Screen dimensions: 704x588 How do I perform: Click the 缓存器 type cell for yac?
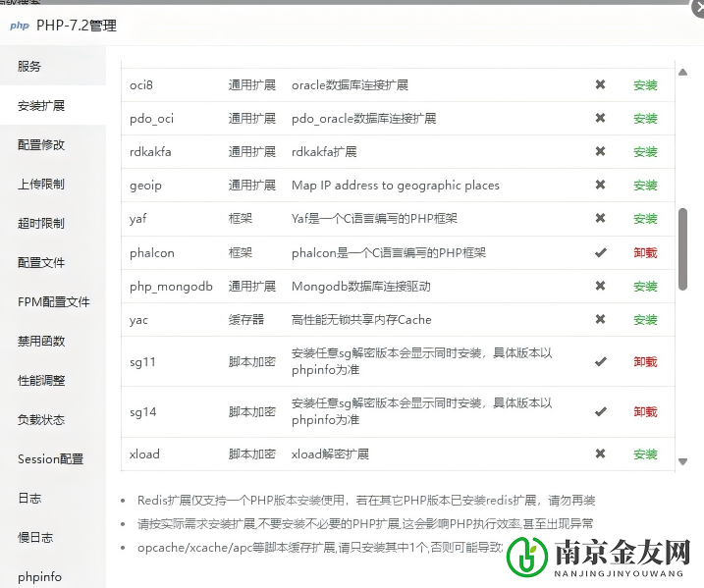pyautogui.click(x=246, y=320)
